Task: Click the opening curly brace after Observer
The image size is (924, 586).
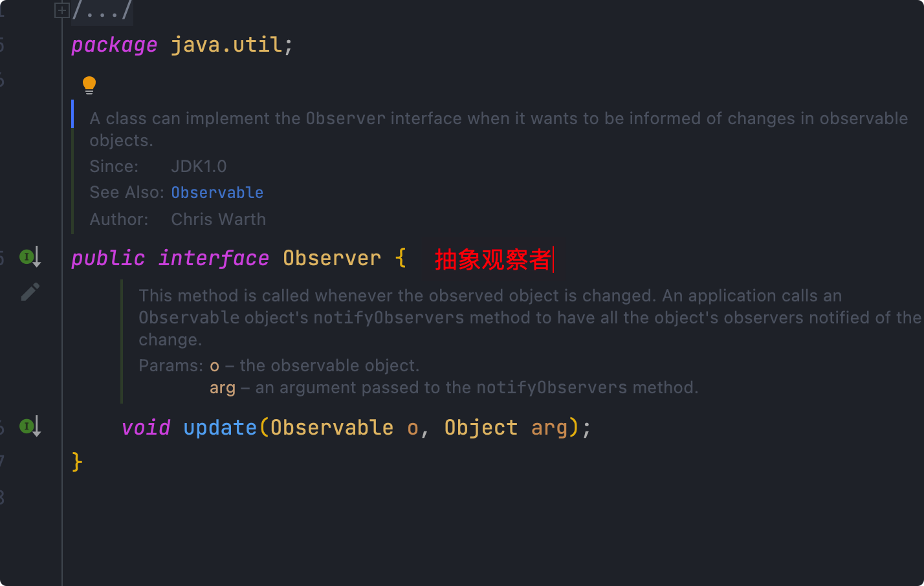Action: pyautogui.click(x=401, y=258)
